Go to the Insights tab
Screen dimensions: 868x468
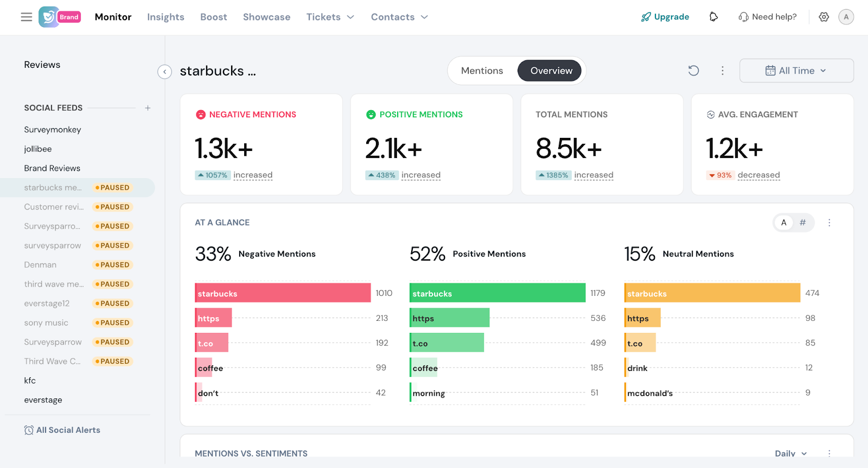tap(165, 17)
